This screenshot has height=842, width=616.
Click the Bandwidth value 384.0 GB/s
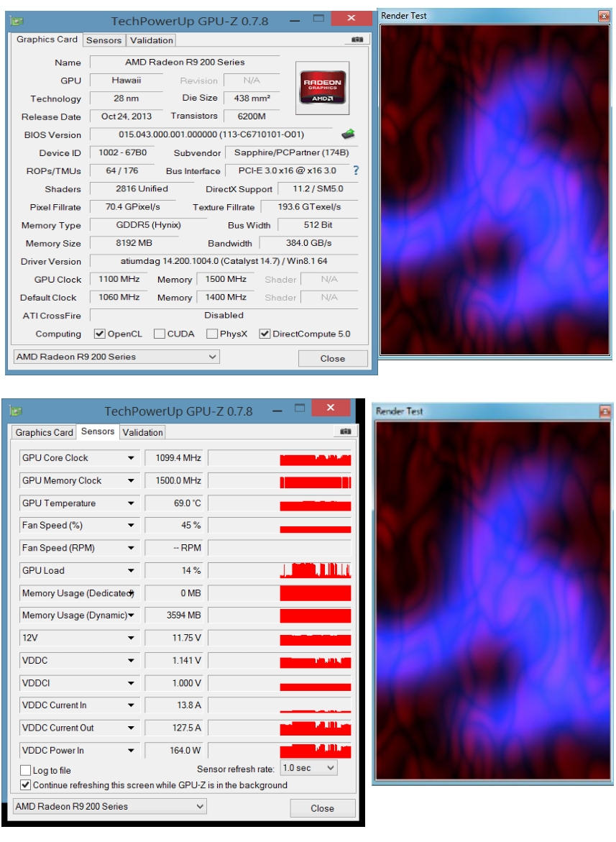point(308,243)
